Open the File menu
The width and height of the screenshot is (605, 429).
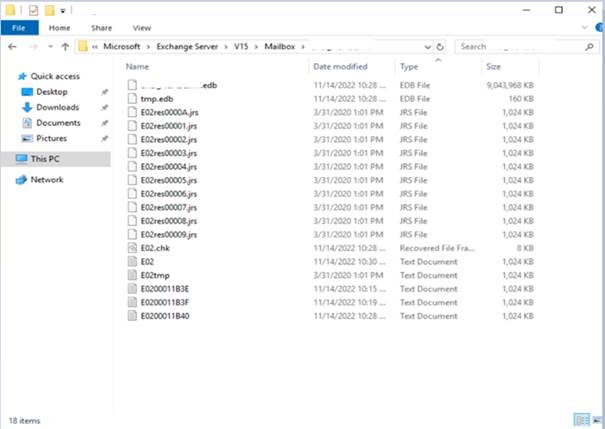click(18, 28)
